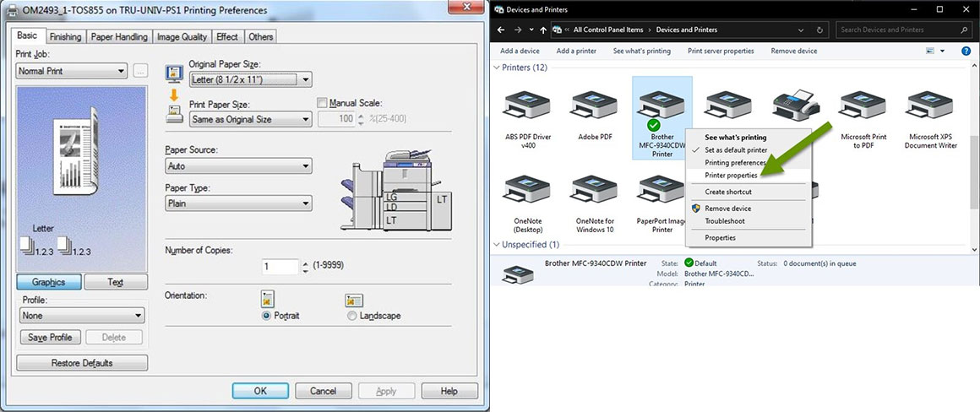Select the Brother MFC-9340CDW printer icon
Screen dimensions: 980x412
pos(661,104)
